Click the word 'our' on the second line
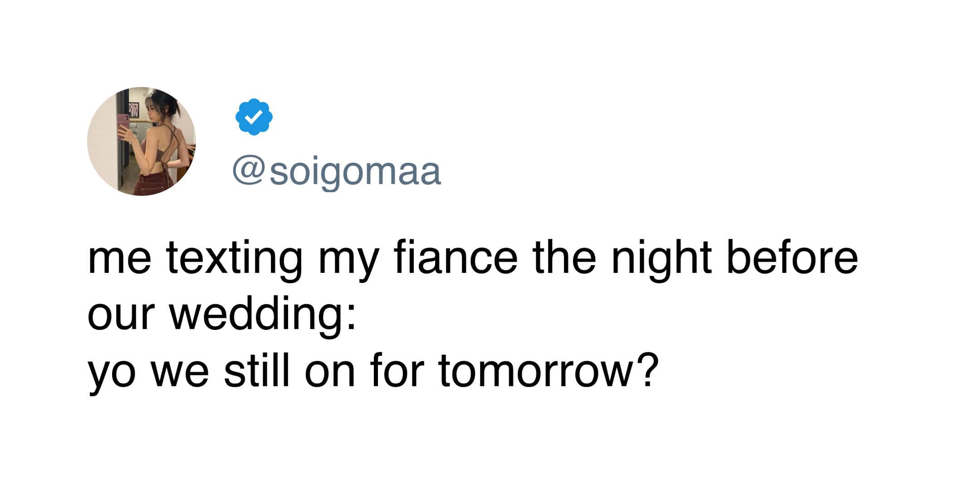980x485 pixels. 121,318
